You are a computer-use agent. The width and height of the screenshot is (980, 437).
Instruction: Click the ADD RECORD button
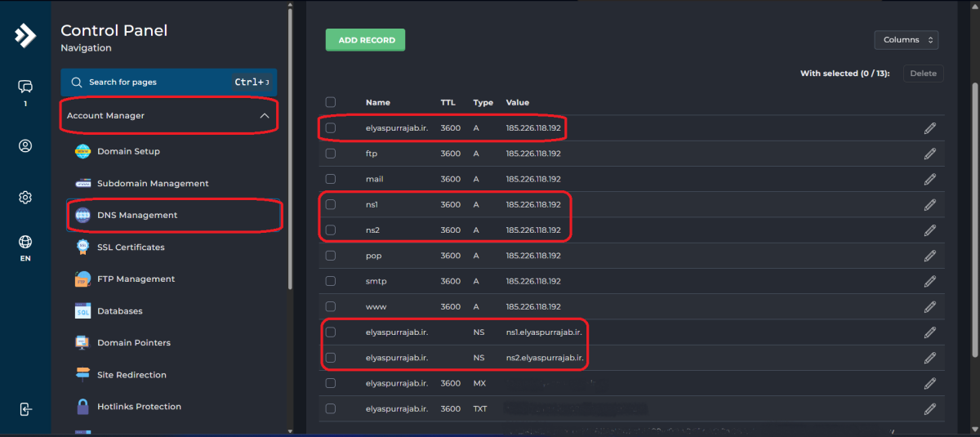[x=365, y=40]
